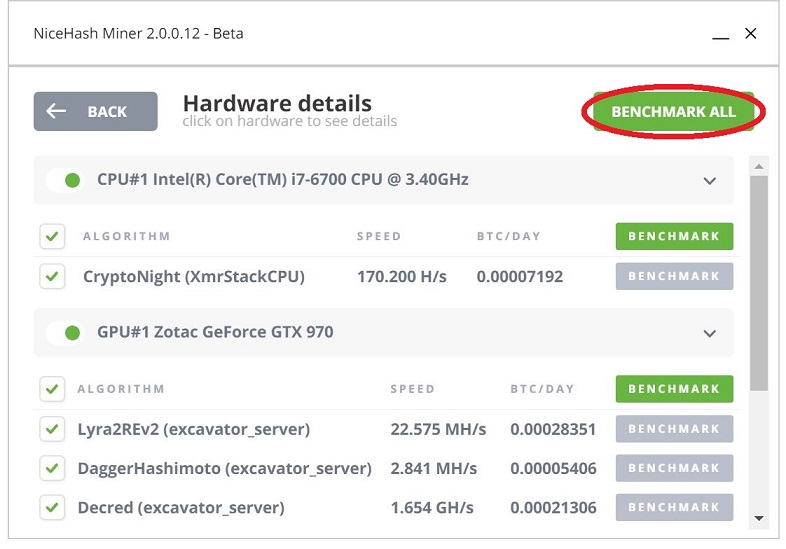Collapse the GPU#1 Zotac GTX 970 section

[709, 333]
